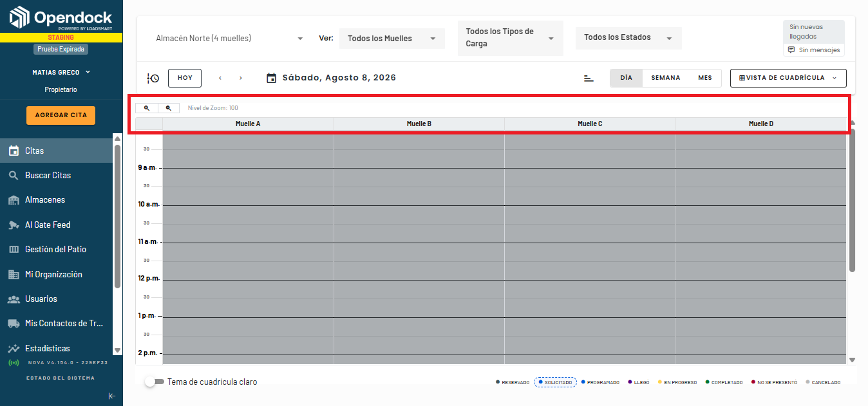This screenshot has height=406, width=868.
Task: Open Almacén Norte warehouse dropdown
Action: (x=229, y=39)
